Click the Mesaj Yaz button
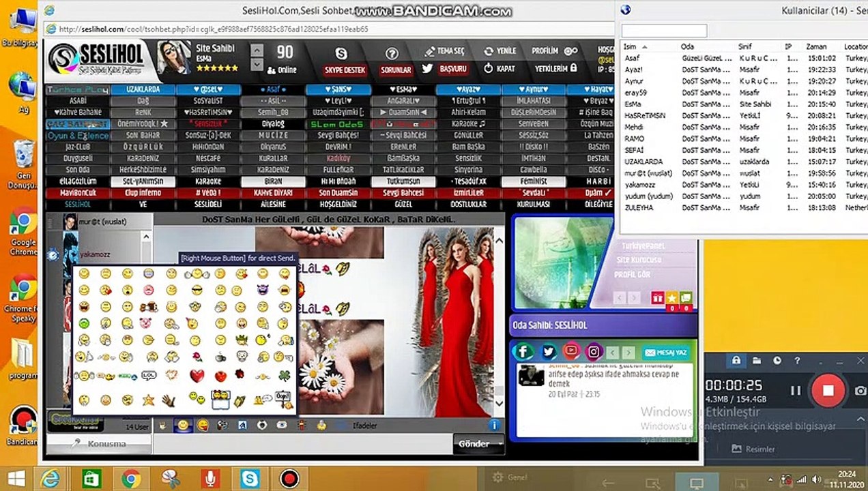This screenshot has height=491, width=868. [x=665, y=353]
